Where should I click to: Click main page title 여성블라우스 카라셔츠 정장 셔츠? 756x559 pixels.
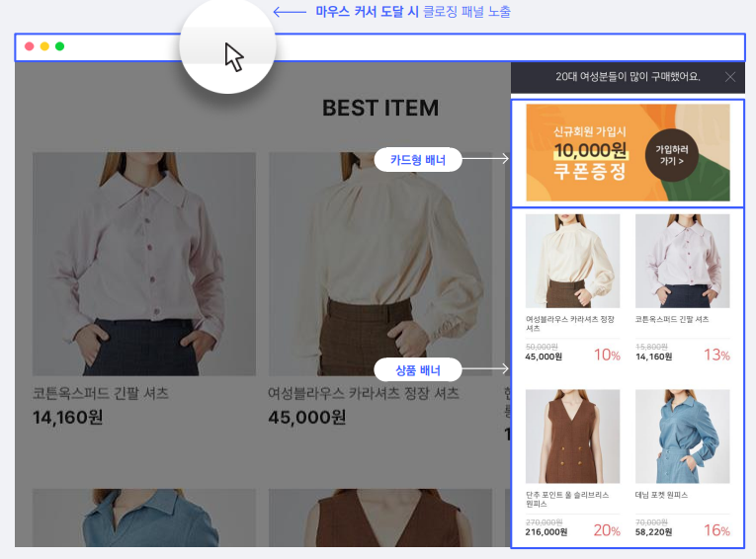pyautogui.click(x=364, y=393)
